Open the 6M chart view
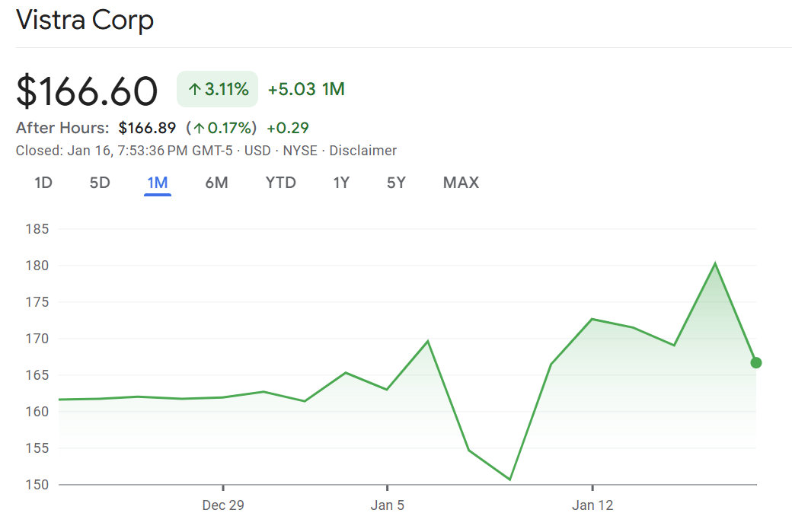The width and height of the screenshot is (792, 532). pyautogui.click(x=216, y=183)
